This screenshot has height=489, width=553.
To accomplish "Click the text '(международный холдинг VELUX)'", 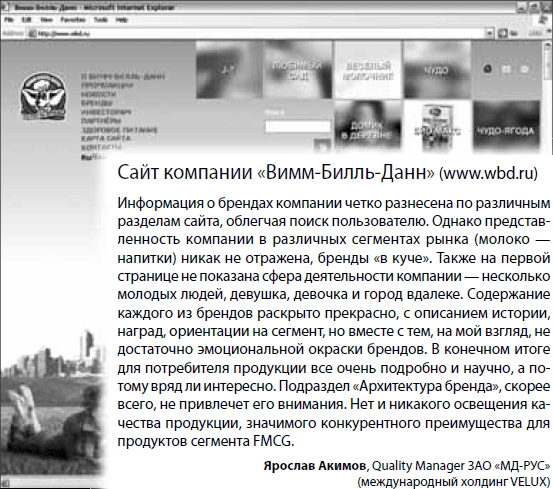I will (x=454, y=481).
